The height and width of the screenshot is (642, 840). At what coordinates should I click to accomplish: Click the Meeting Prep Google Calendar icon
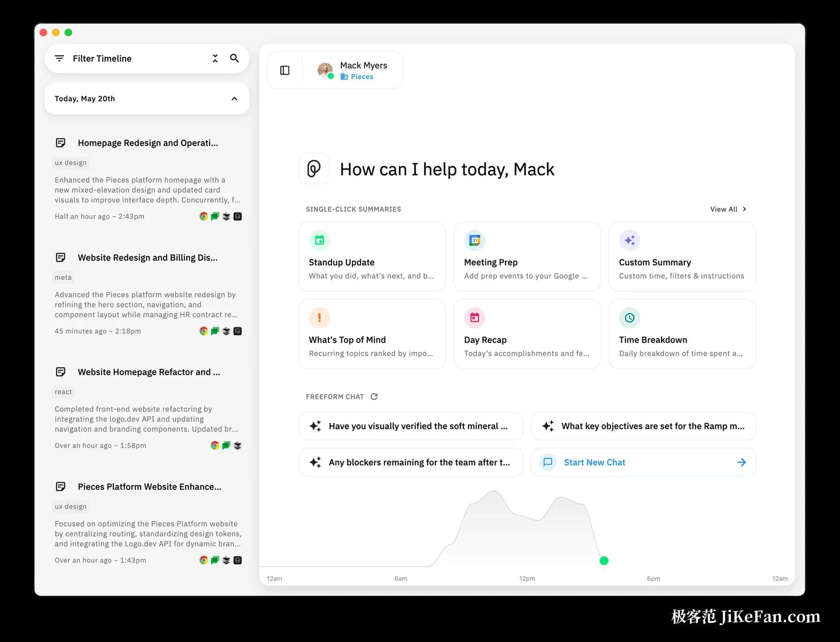(x=475, y=241)
